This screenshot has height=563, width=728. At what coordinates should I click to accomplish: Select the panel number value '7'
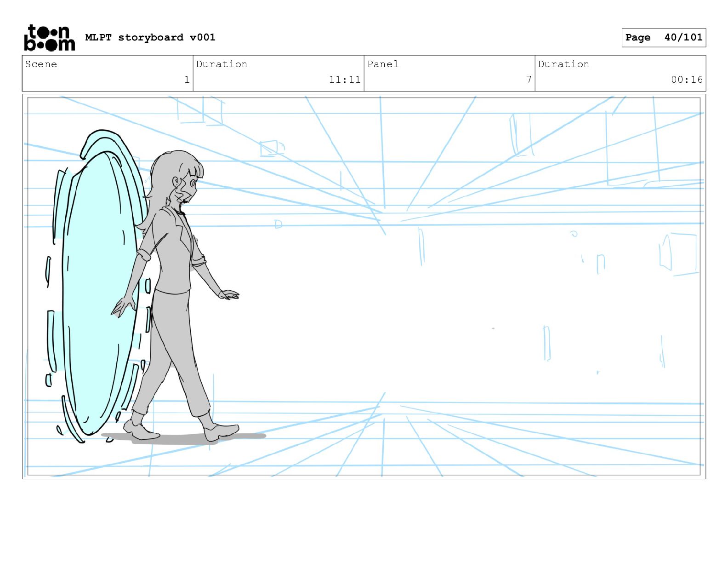pyautogui.click(x=529, y=80)
